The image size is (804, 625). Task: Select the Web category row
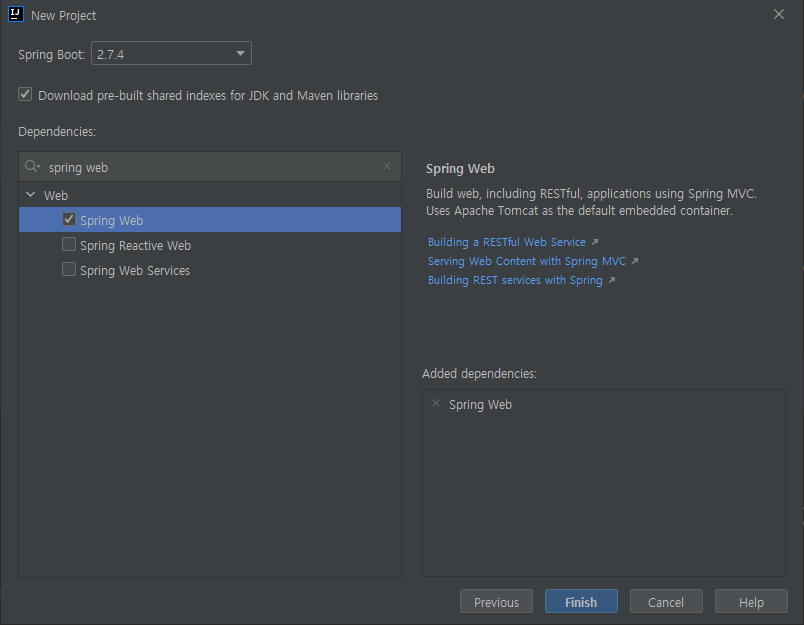(x=210, y=195)
